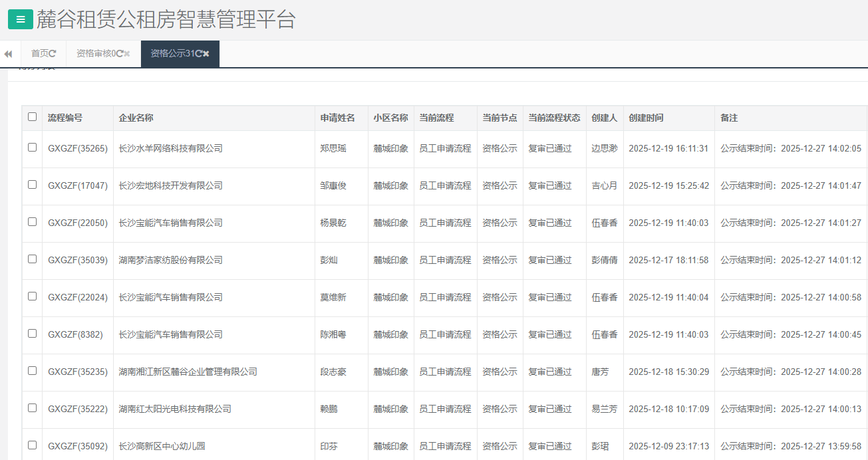Open the 资格审核 tab
The height and width of the screenshot is (460, 868).
(x=95, y=54)
